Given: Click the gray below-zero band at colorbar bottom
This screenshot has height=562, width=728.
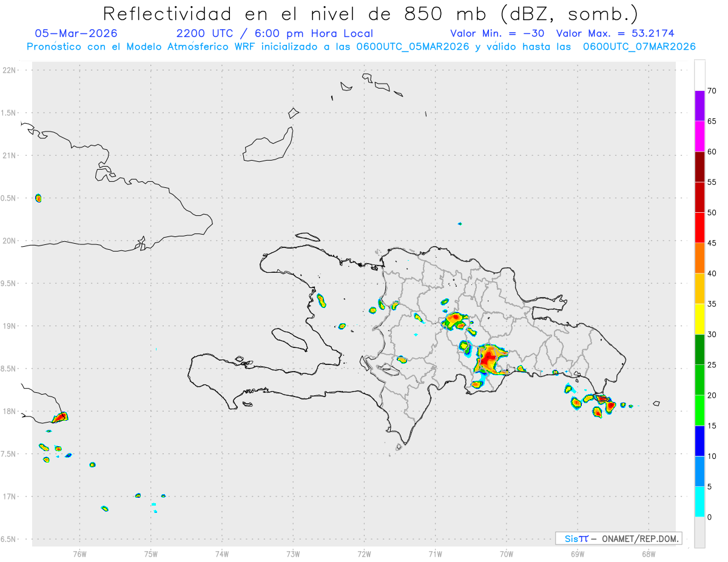Looking at the screenshot, I should pos(699,532).
